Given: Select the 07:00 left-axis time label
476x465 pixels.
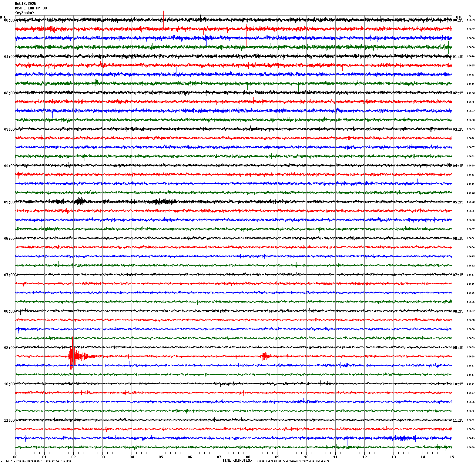Looking at the screenshot, I should point(9,275).
